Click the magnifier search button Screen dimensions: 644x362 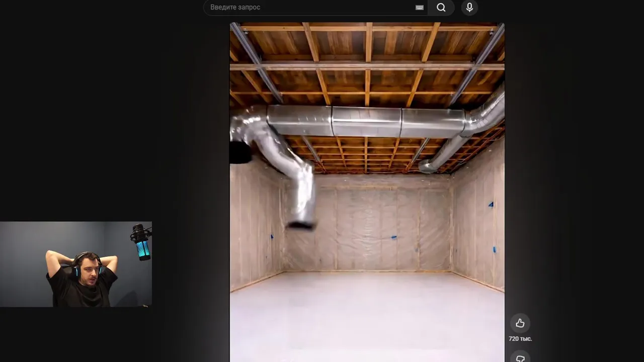[441, 8]
